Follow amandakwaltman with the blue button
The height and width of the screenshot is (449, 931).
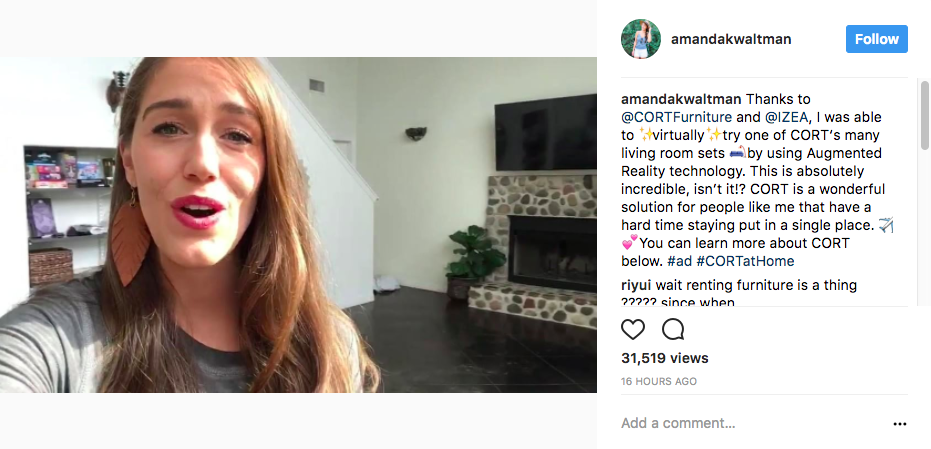click(876, 39)
